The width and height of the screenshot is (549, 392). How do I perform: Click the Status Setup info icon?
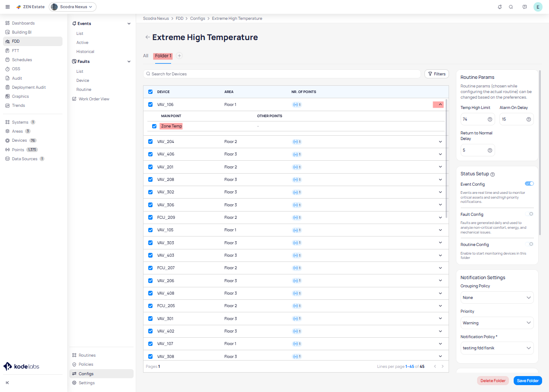point(493,174)
